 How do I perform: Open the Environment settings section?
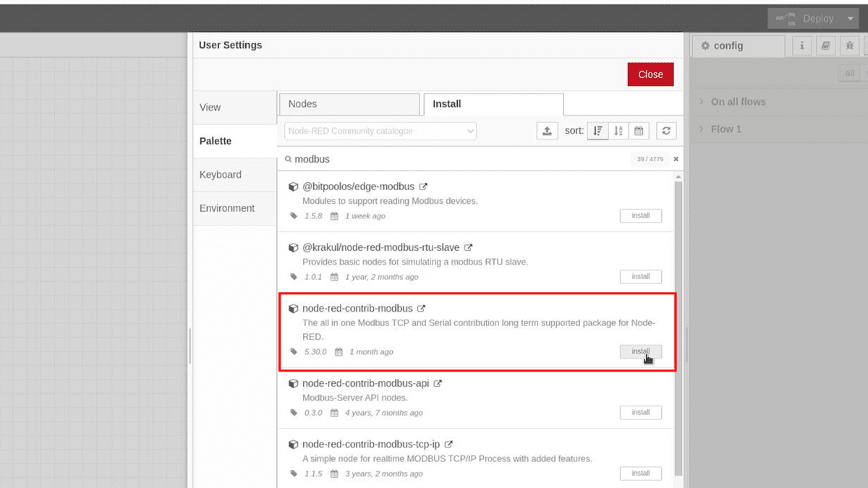click(x=235, y=208)
